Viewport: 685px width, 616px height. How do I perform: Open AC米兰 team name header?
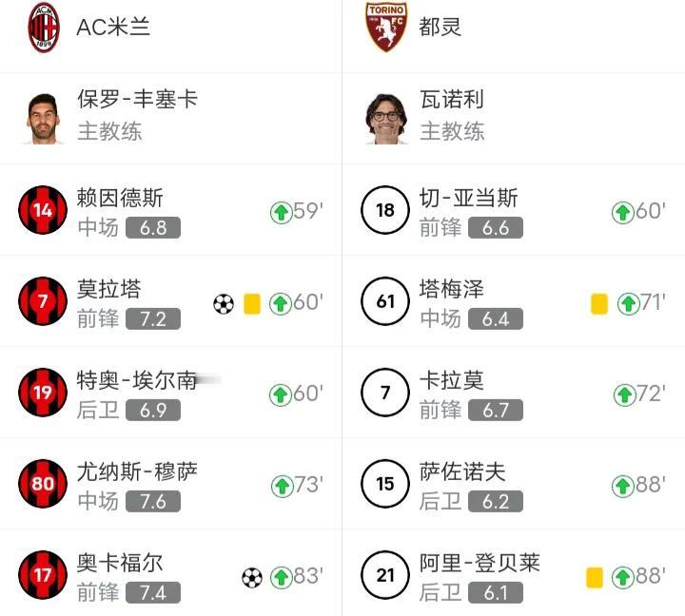[x=113, y=27]
